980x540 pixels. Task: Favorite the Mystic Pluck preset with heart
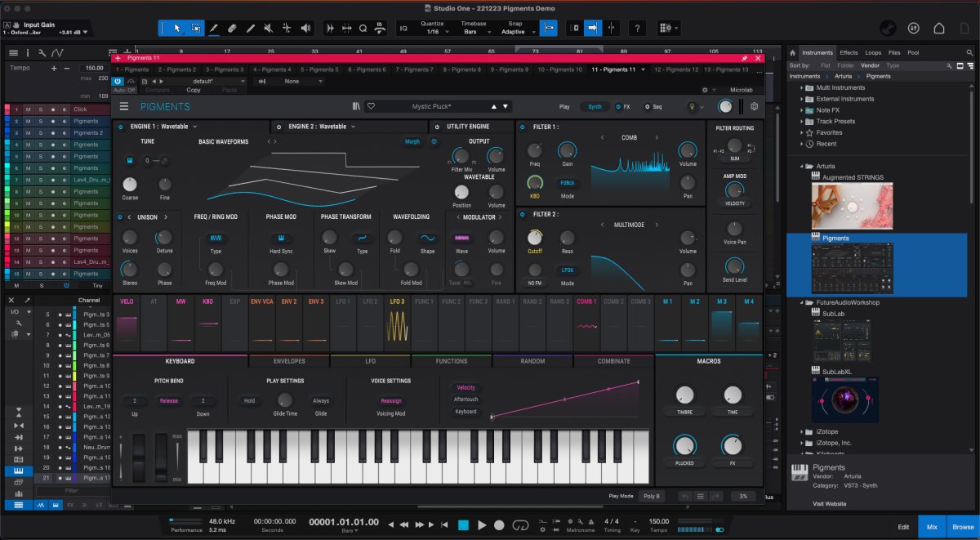click(371, 106)
